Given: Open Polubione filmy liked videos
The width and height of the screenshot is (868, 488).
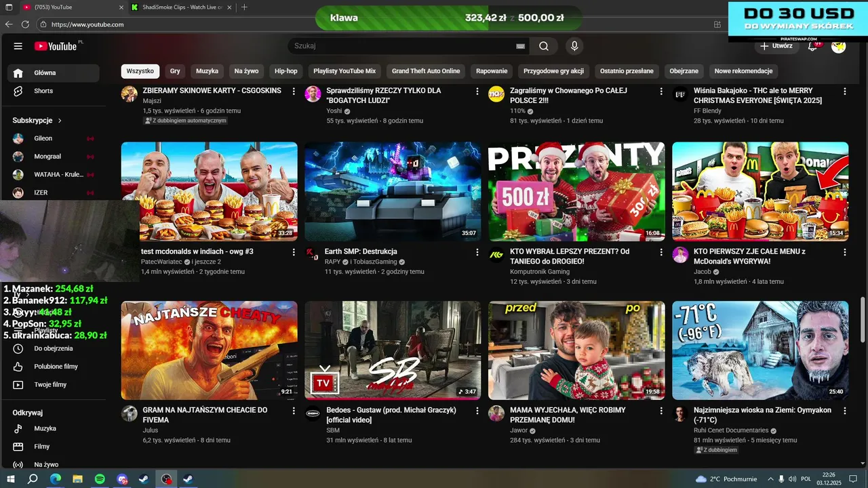Looking at the screenshot, I should [53, 367].
